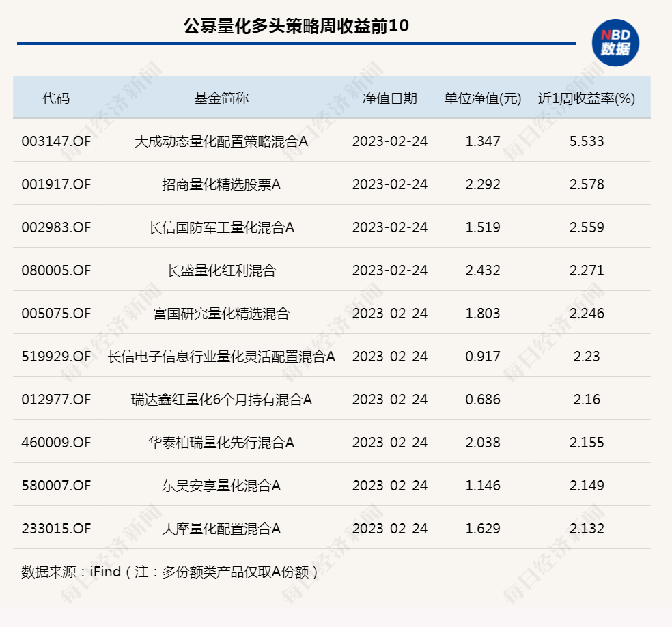
Task: Select fund code 080005.OF
Action: click(x=56, y=270)
